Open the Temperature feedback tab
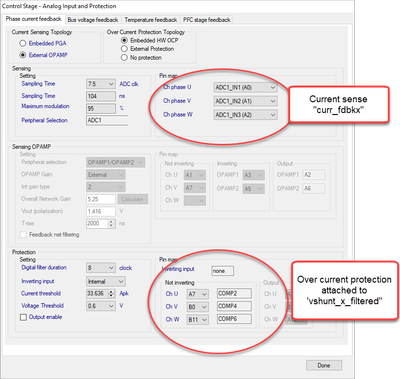 [x=151, y=20]
